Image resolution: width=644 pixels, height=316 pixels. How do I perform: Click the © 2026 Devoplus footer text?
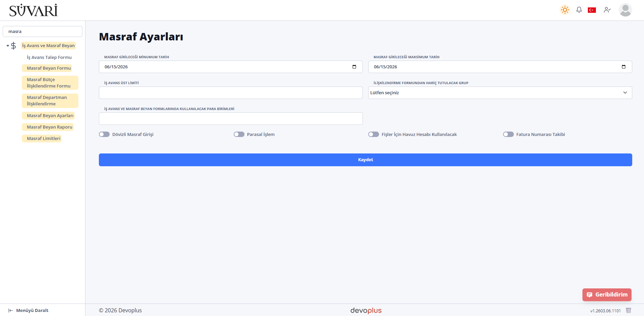point(120,310)
